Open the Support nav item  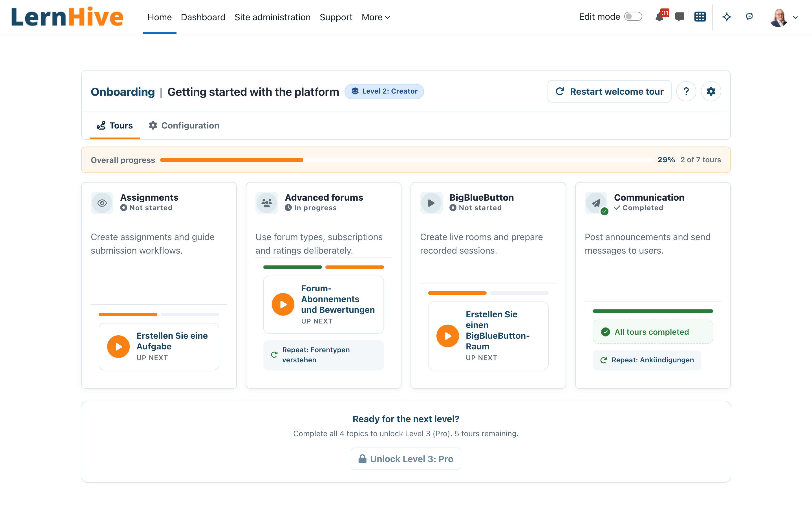tap(336, 17)
